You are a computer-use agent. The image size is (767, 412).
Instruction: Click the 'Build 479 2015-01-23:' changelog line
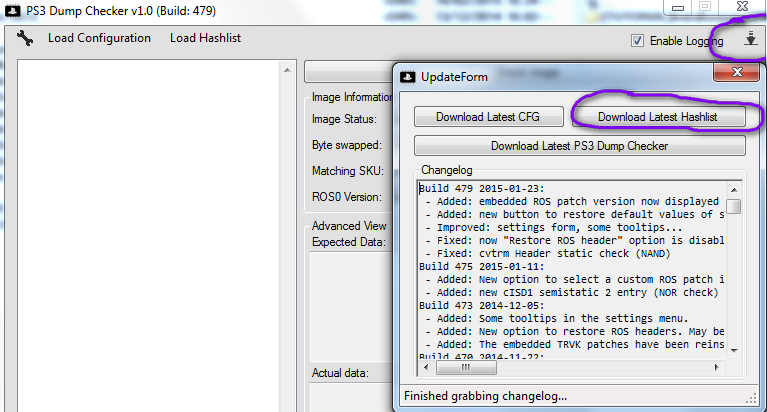482,188
